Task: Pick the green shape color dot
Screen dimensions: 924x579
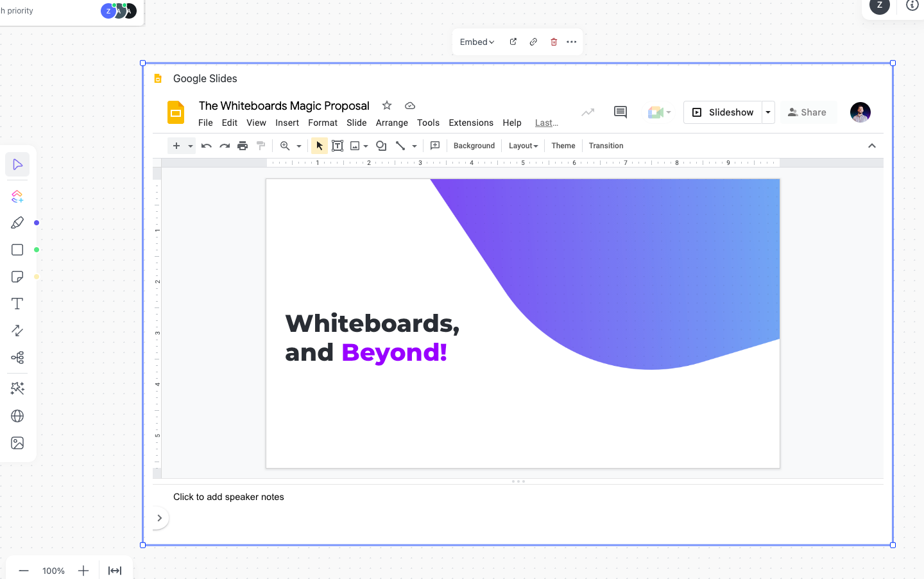Action: (x=37, y=250)
